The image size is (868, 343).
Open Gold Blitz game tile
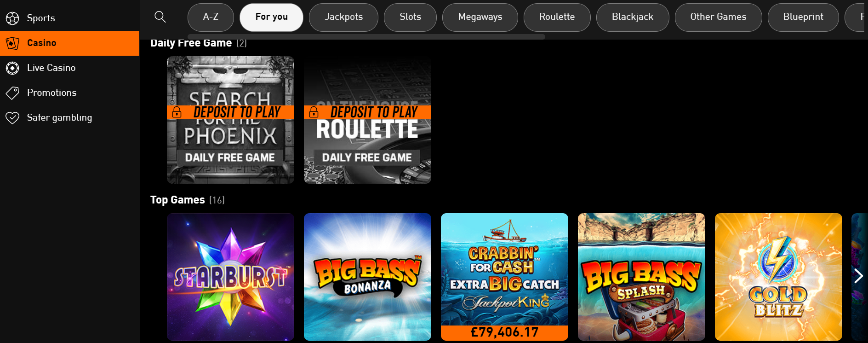tap(778, 277)
